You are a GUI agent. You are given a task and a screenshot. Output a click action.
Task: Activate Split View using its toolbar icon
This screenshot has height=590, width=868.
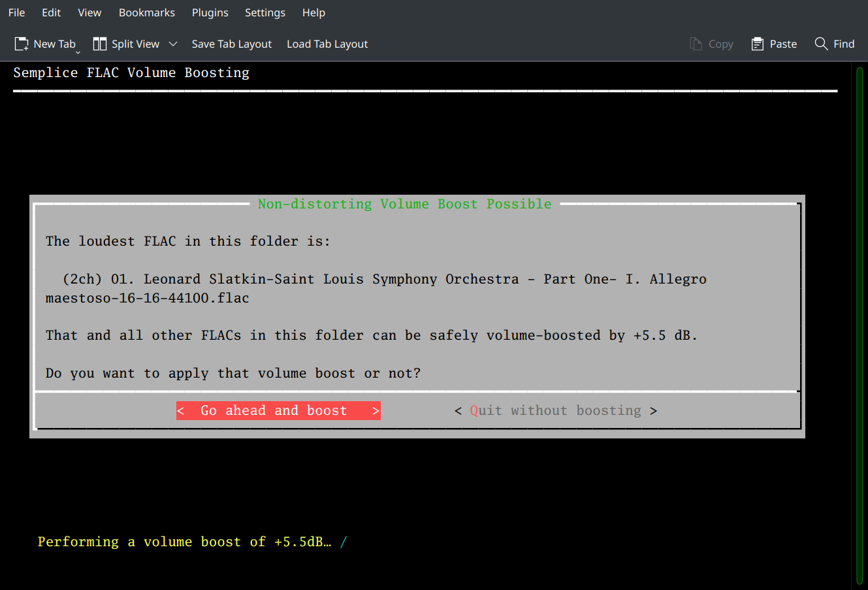101,44
